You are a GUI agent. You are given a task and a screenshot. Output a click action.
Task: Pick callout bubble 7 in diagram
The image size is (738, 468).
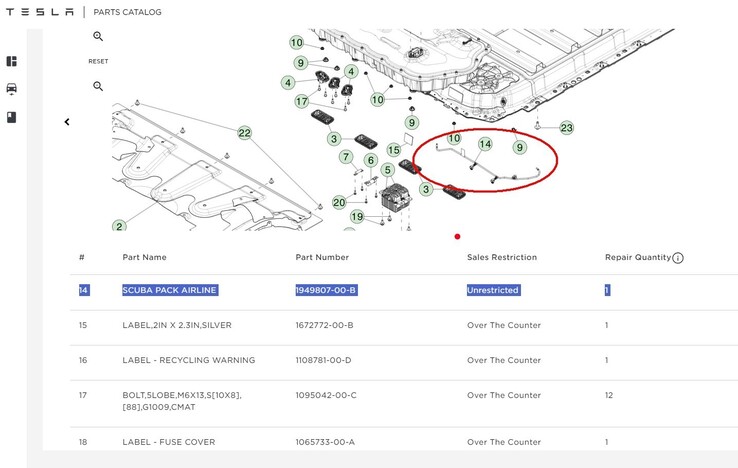346,157
